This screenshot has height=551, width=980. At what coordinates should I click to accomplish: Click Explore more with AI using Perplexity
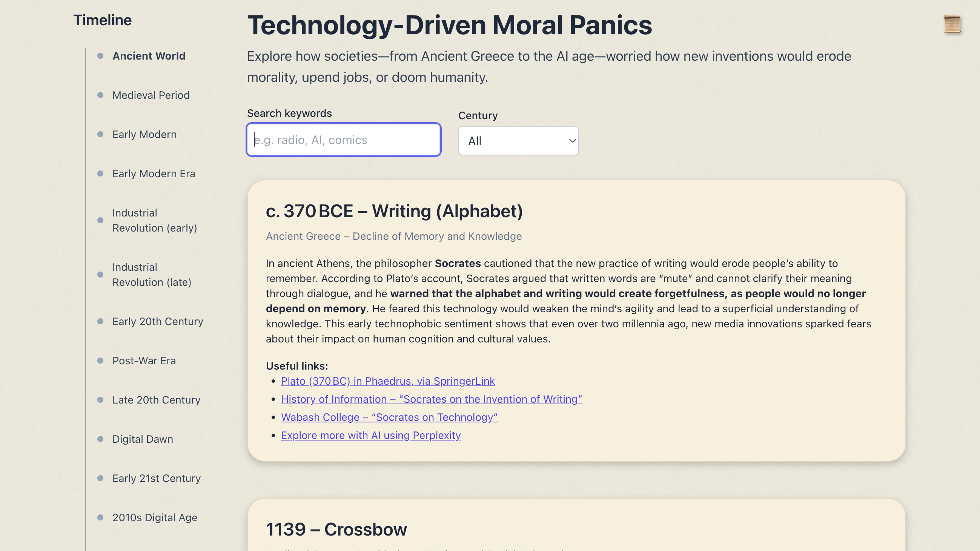tap(370, 435)
